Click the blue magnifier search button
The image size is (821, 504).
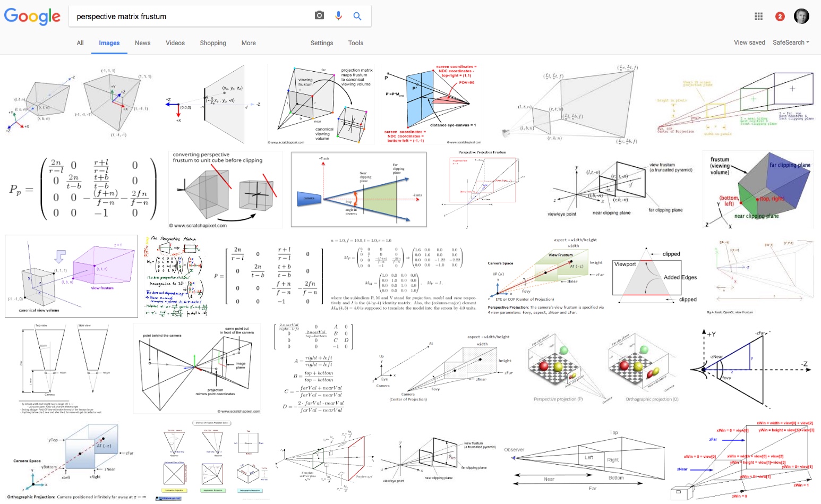(357, 16)
